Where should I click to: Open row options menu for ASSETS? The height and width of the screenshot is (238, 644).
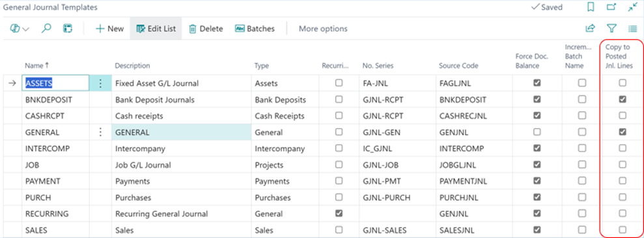[101, 83]
